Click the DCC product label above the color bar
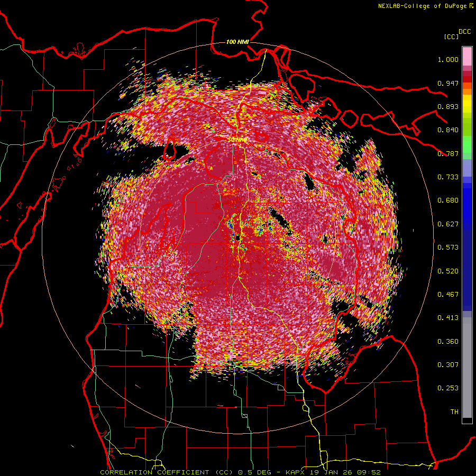This screenshot has width=476, height=476. 465,32
